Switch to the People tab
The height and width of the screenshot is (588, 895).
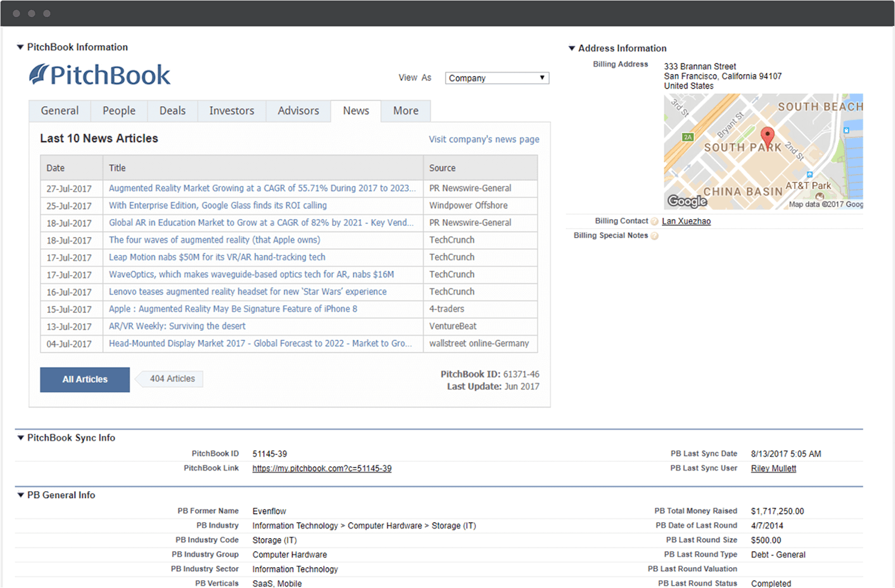coord(119,111)
